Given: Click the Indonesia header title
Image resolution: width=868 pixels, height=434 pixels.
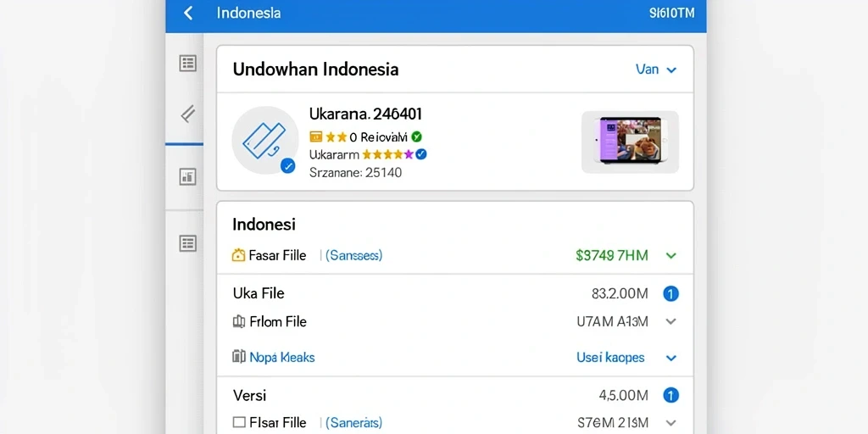Looking at the screenshot, I should pos(248,13).
